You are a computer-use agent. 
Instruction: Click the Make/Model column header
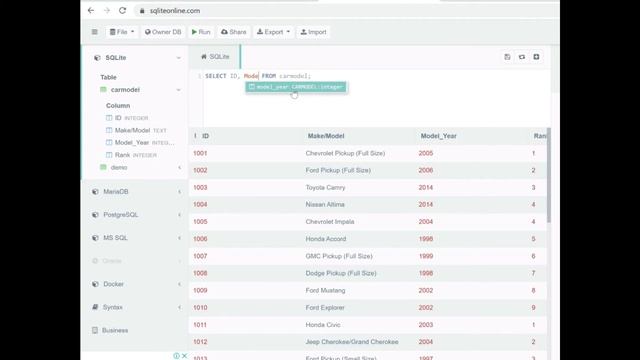[326, 136]
